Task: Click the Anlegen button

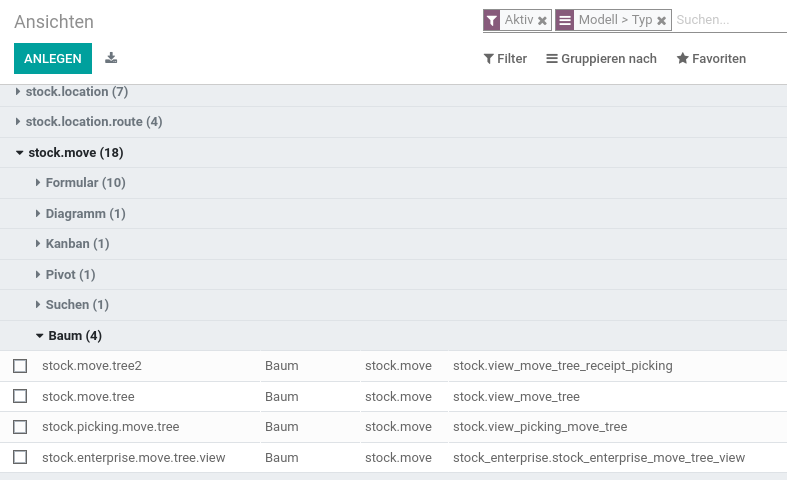Action: coord(53,58)
